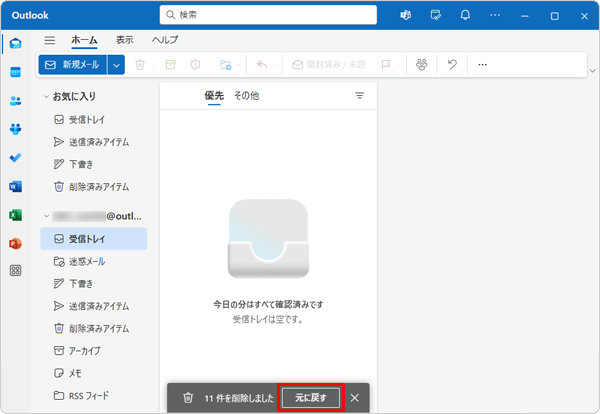
Task: Click the Reply arrow toolbar icon
Action: tap(262, 65)
